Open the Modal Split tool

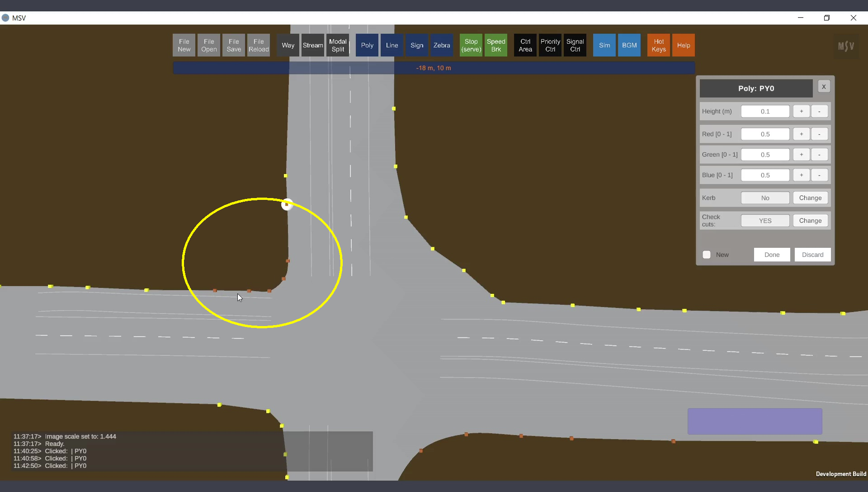tap(337, 45)
